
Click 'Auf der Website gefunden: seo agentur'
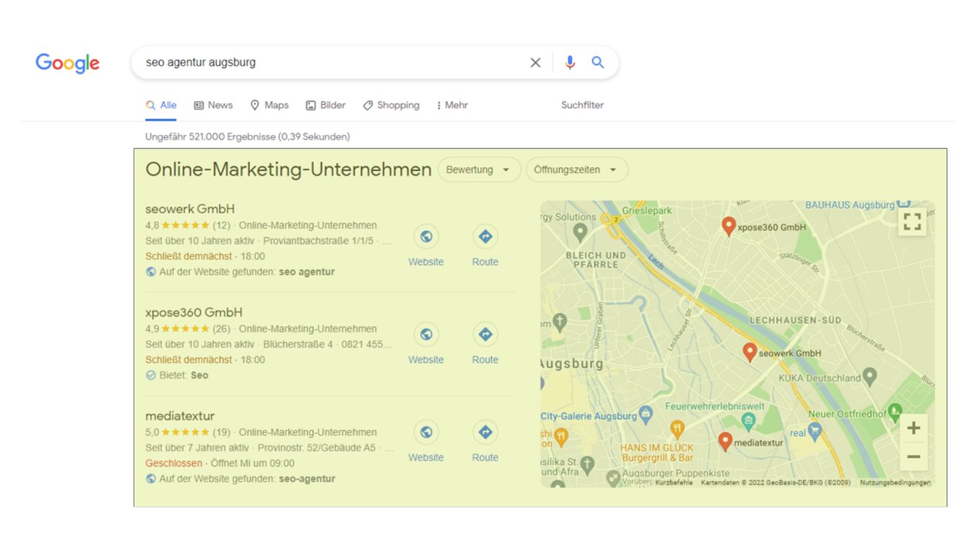pyautogui.click(x=240, y=272)
